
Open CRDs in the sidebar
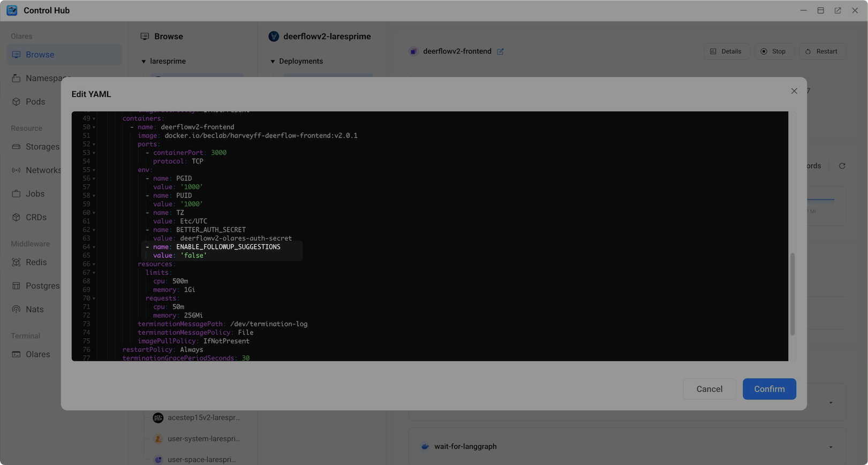point(35,217)
